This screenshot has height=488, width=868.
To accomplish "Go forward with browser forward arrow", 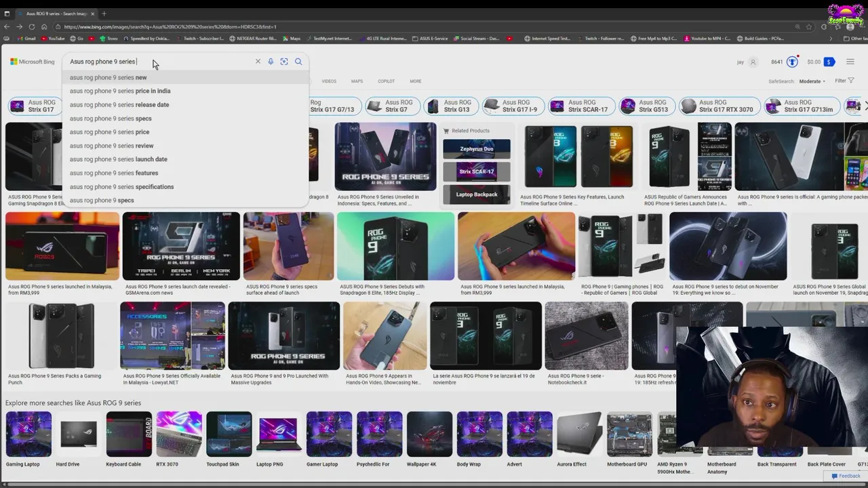I will [19, 26].
